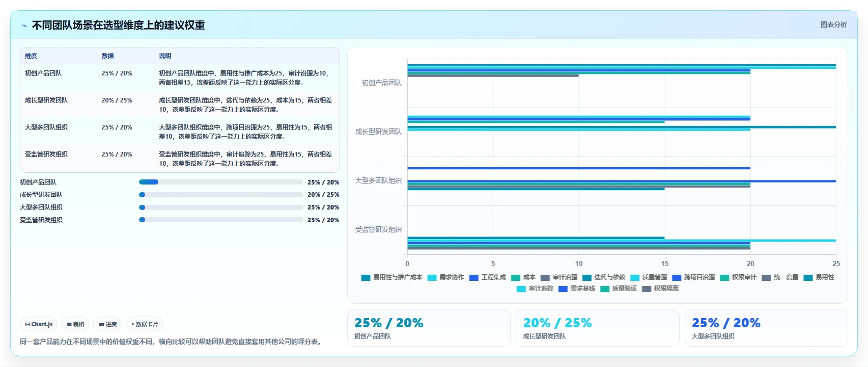Click the 数据 column header

pyautogui.click(x=107, y=56)
